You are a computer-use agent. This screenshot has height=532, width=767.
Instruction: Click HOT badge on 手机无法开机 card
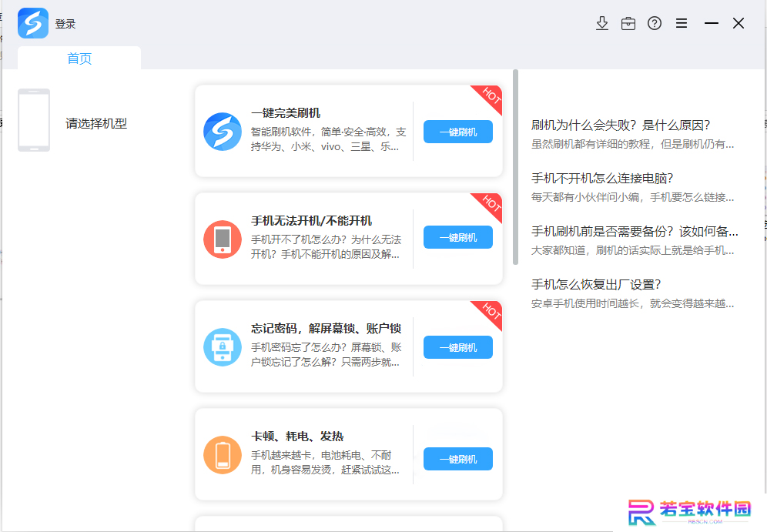click(x=491, y=204)
